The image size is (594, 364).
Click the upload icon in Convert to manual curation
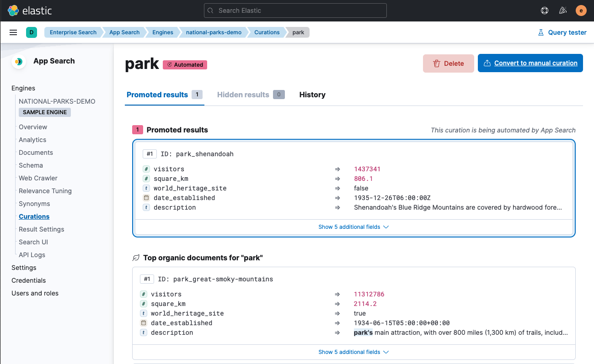487,63
